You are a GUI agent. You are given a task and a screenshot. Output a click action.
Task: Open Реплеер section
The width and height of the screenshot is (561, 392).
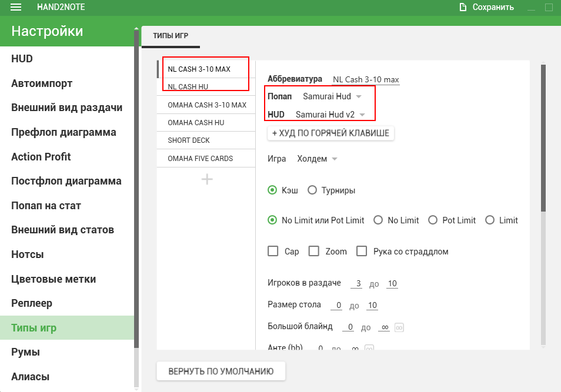(67, 303)
